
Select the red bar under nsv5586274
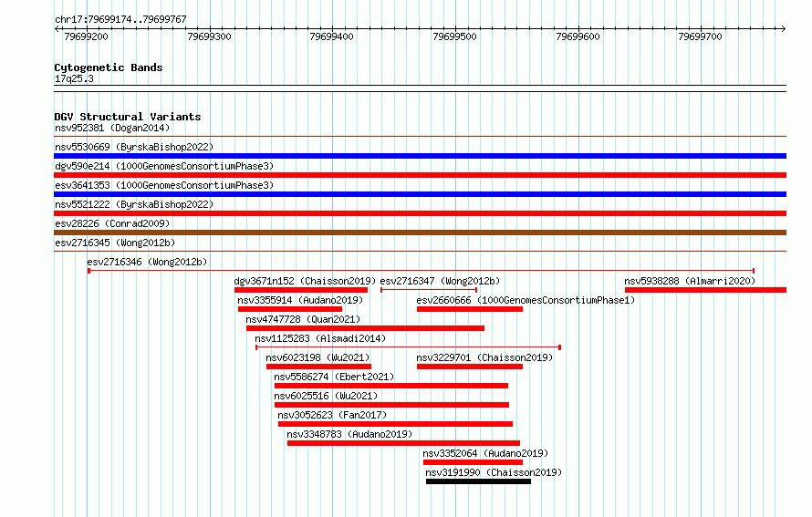click(x=391, y=386)
